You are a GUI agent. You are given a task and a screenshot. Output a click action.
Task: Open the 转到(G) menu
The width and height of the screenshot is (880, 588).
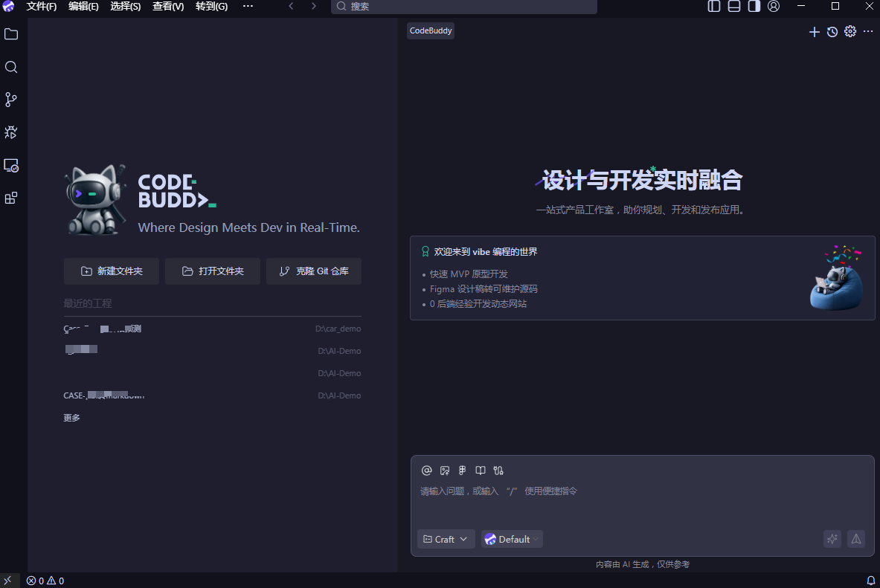click(x=211, y=6)
